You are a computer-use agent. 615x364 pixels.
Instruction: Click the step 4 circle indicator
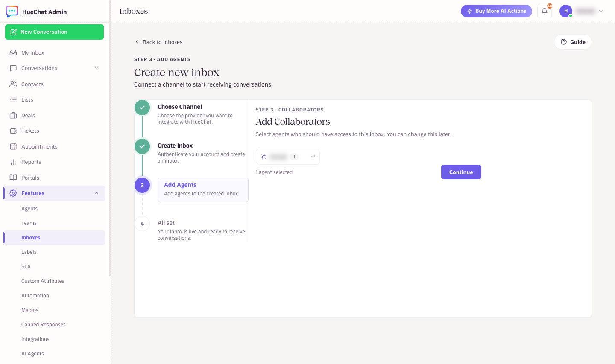click(x=142, y=224)
